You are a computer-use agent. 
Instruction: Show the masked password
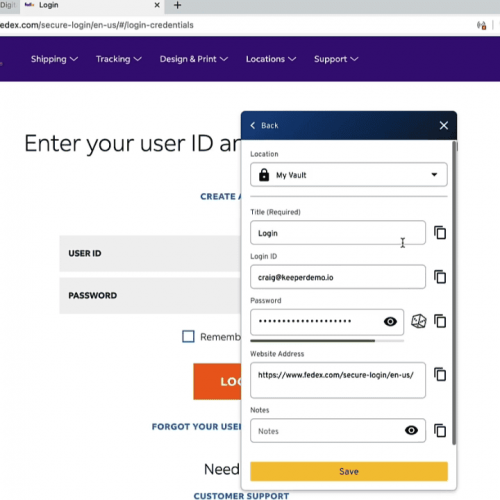(390, 321)
